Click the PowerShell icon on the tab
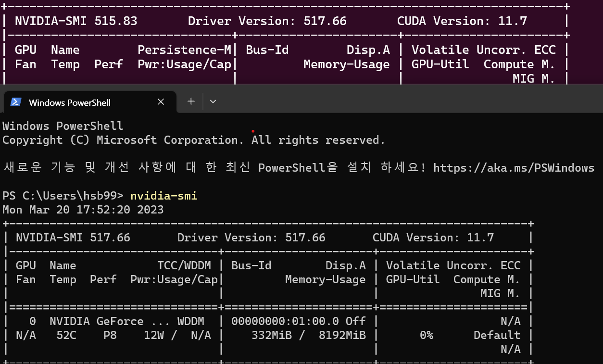Image resolution: width=603 pixels, height=364 pixels. pos(16,102)
